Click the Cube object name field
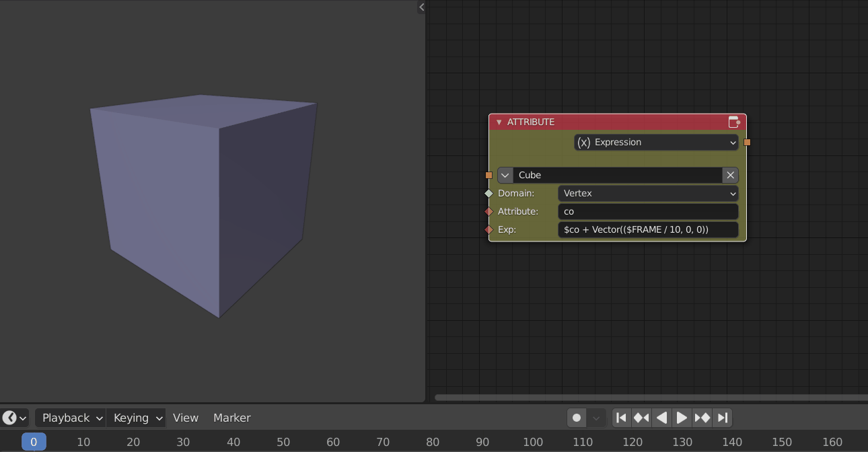 tap(618, 175)
